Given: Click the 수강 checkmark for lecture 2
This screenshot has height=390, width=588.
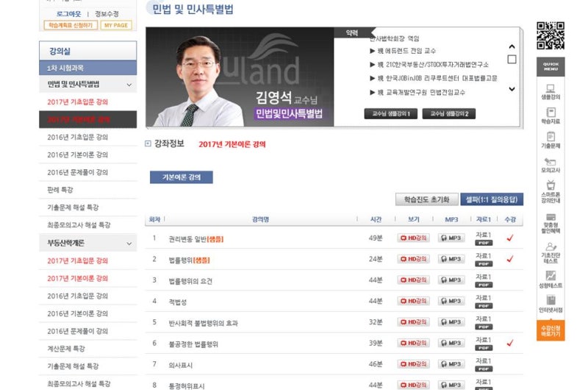Looking at the screenshot, I should pos(510,259).
